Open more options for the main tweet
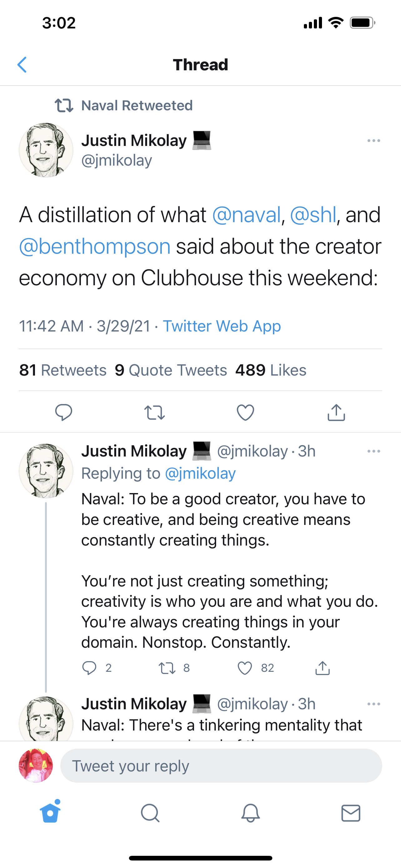 pyautogui.click(x=374, y=141)
